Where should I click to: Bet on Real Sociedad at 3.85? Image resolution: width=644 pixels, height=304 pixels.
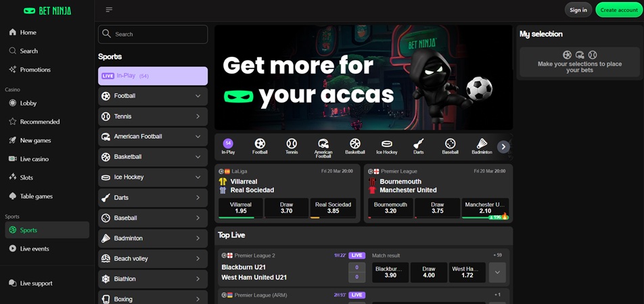(333, 208)
